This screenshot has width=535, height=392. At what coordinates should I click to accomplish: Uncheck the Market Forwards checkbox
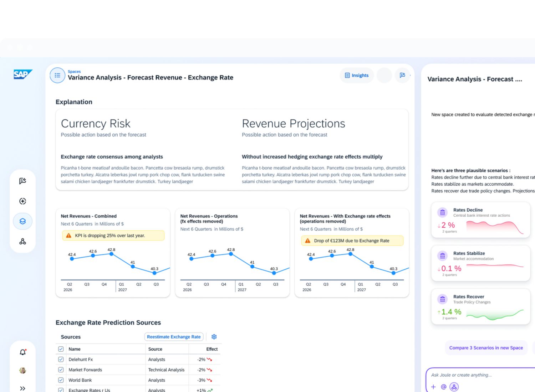point(61,370)
